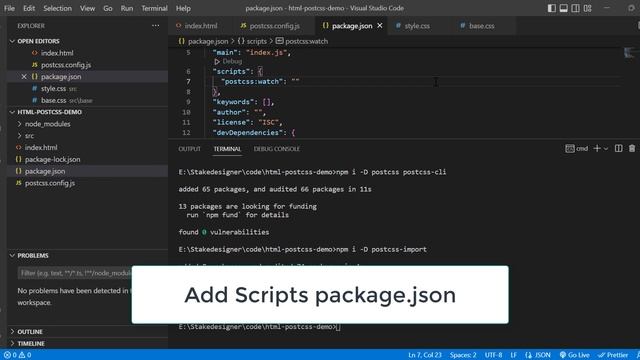Place cursor on "keywords" line
640x360 pixels.
(243, 102)
